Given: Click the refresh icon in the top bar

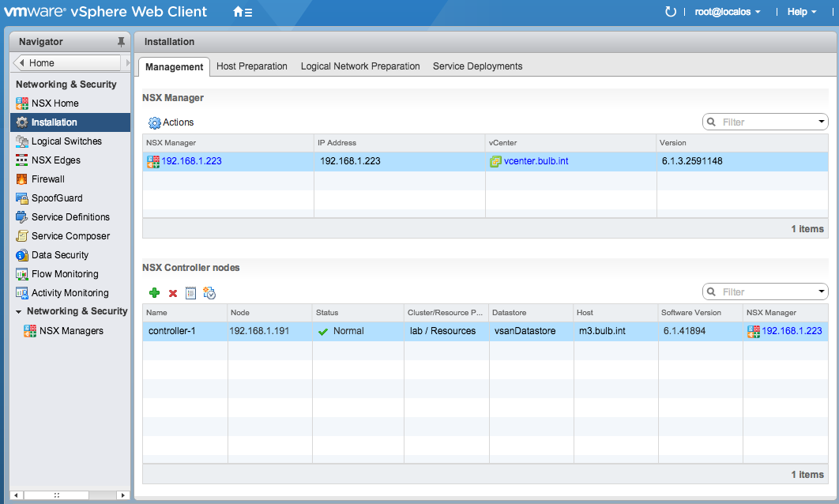Looking at the screenshot, I should click(x=671, y=12).
